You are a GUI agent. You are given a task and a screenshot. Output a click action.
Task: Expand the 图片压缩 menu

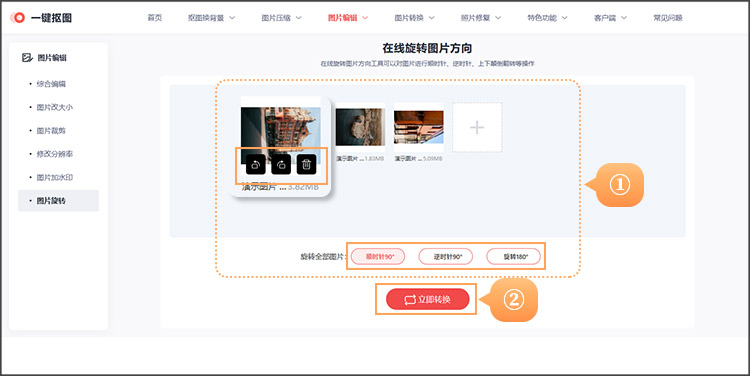pyautogui.click(x=281, y=18)
